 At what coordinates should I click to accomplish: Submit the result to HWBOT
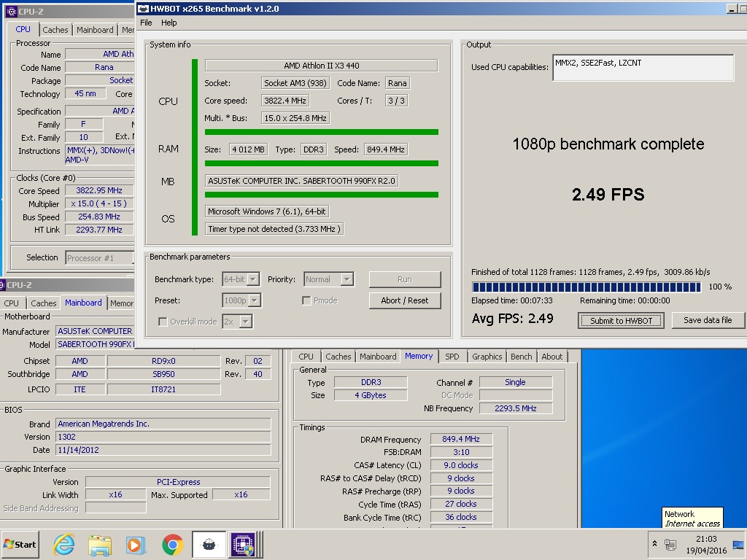pyautogui.click(x=622, y=321)
